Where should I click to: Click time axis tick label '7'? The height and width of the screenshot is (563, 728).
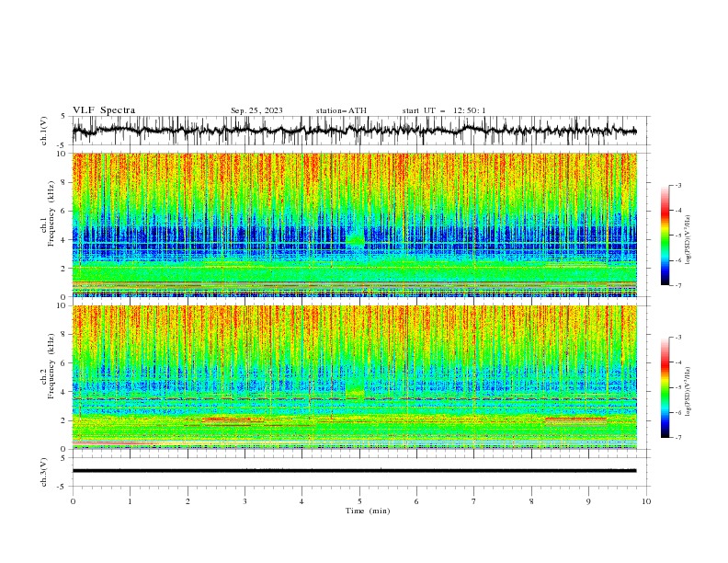tap(474, 501)
